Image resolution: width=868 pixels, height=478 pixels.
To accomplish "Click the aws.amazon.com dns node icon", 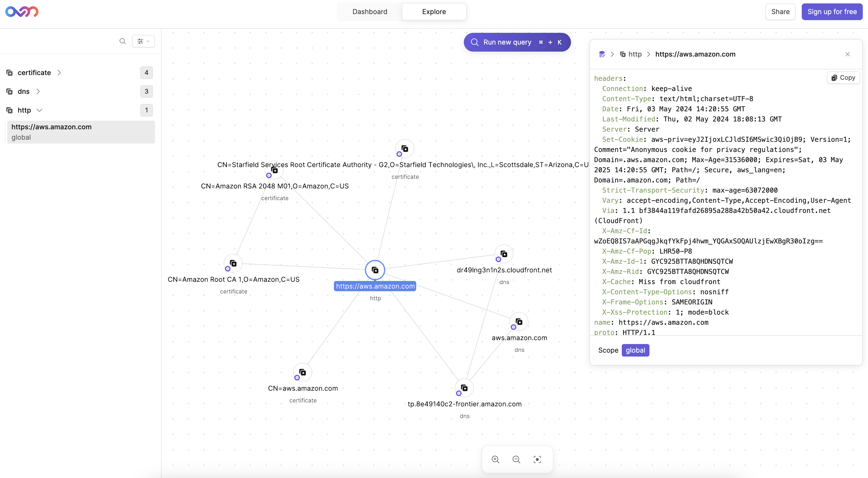I will [519, 322].
